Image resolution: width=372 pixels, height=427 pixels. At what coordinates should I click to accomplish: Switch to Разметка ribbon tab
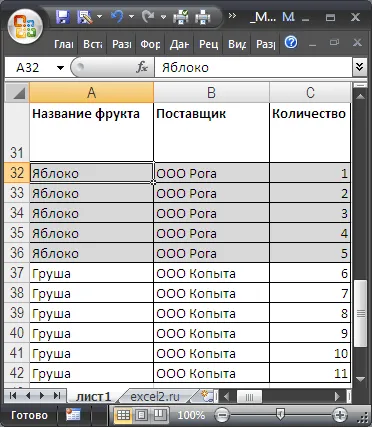(x=121, y=44)
